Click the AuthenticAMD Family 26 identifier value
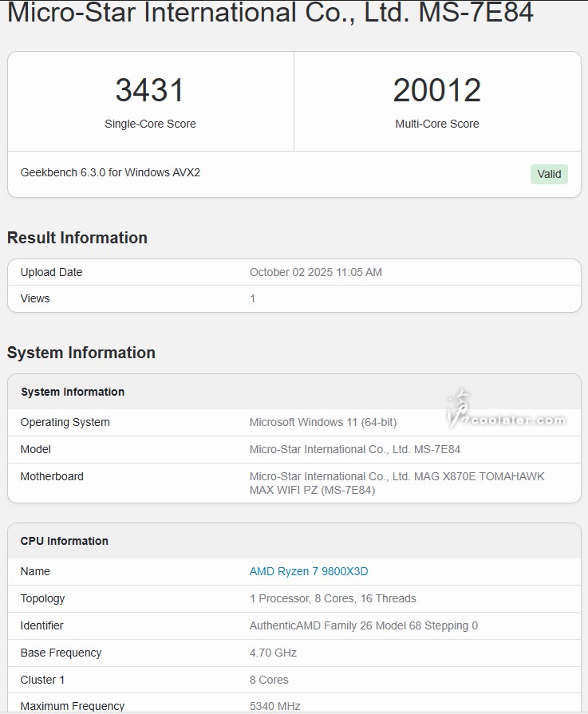Image resolution: width=588 pixels, height=714 pixels. (x=364, y=625)
